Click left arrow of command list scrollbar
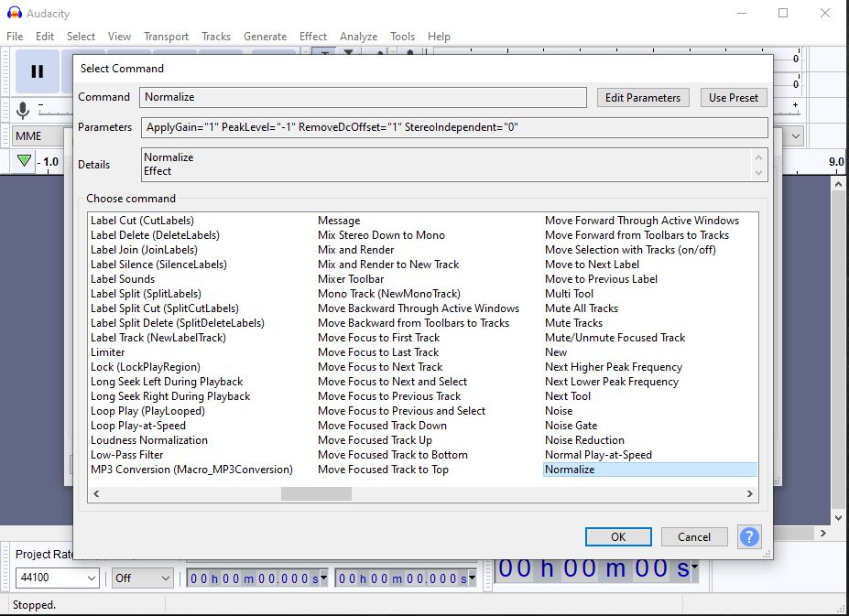Screen dimensions: 849x616 point(96,494)
